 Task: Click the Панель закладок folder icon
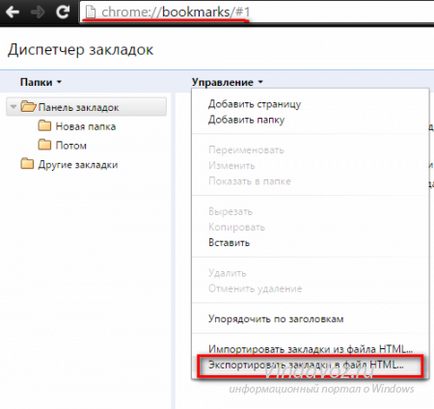pos(28,107)
